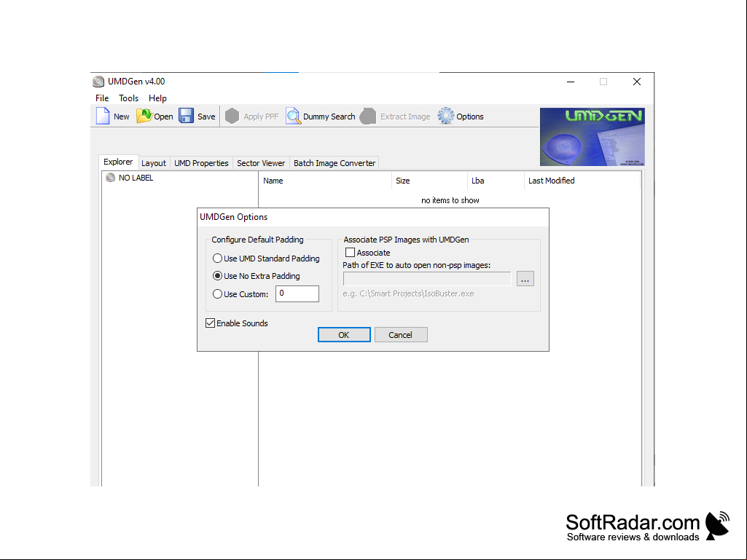The image size is (747, 560).
Task: Select the NO LABEL tree root item
Action: point(136,178)
